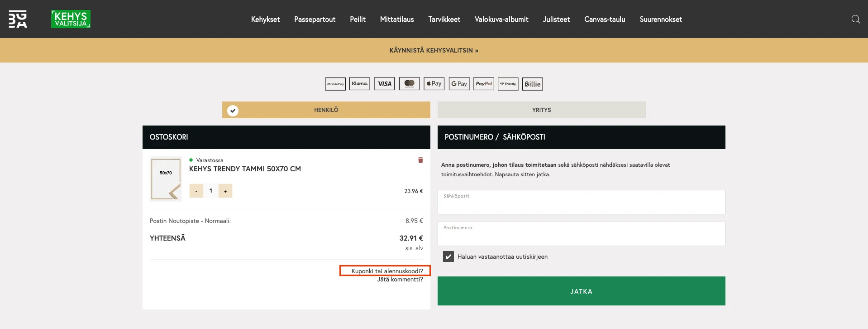Open the search magnifier icon
The image size is (868, 329).
click(x=855, y=19)
